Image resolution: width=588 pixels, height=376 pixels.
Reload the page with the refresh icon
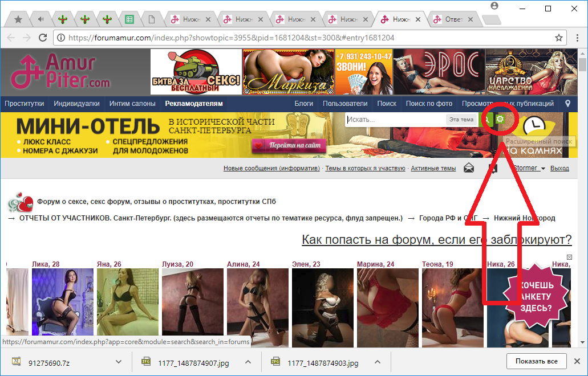coord(43,38)
